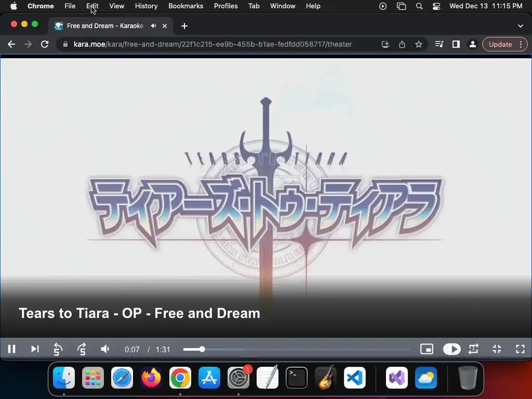532x399 pixels.
Task: Open the Trash in the Dock
Action: (x=468, y=378)
